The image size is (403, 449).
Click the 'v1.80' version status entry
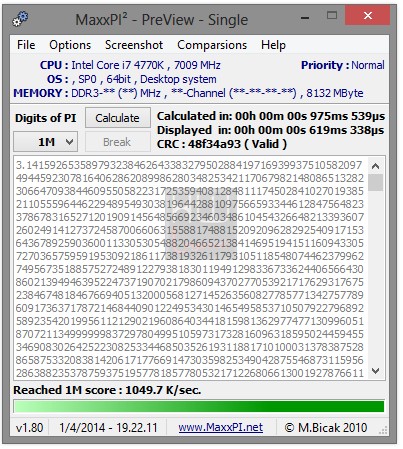(x=30, y=428)
